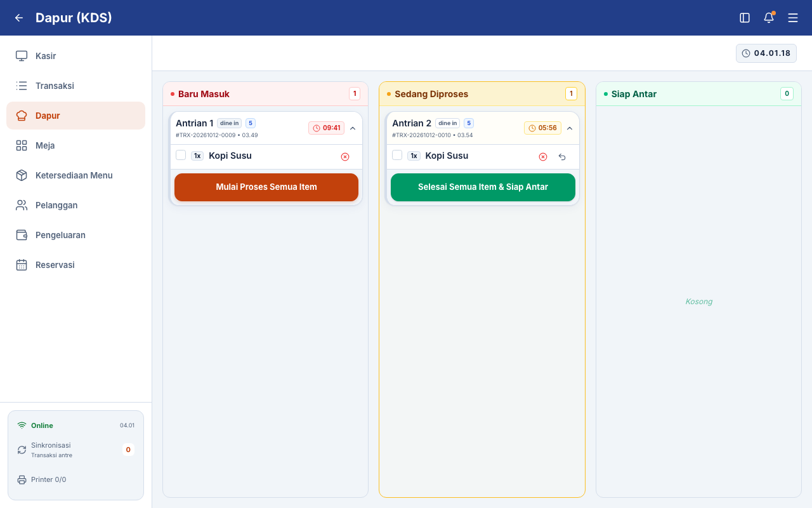Open Meja from the sidebar

click(75, 145)
